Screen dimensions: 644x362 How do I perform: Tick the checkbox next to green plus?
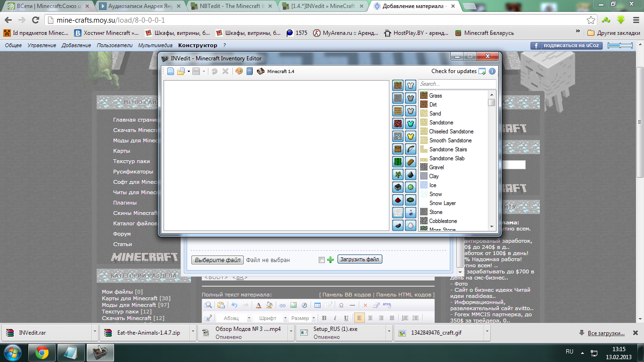[322, 260]
